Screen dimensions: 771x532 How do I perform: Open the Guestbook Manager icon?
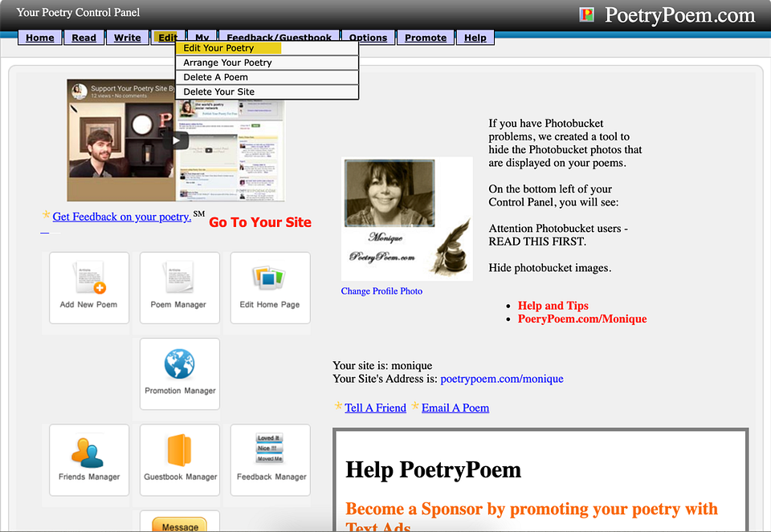click(x=179, y=460)
